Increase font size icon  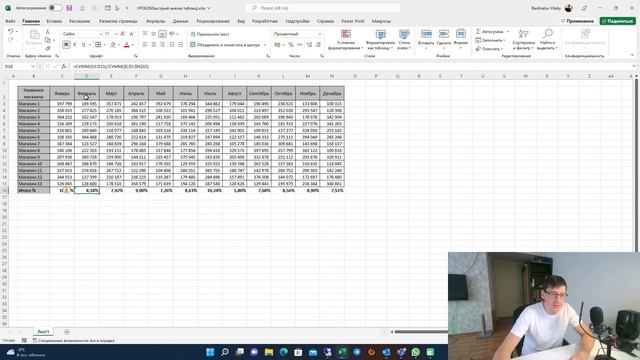pyautogui.click(x=123, y=34)
